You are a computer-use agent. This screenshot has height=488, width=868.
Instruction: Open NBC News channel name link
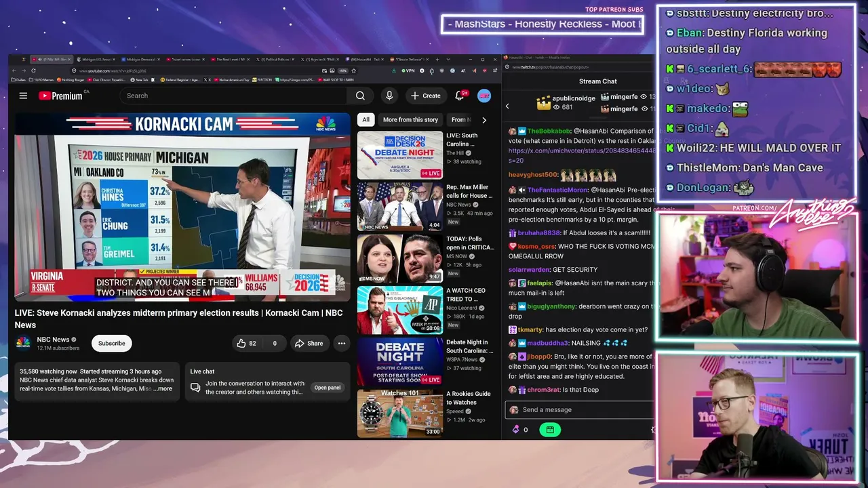pos(53,340)
